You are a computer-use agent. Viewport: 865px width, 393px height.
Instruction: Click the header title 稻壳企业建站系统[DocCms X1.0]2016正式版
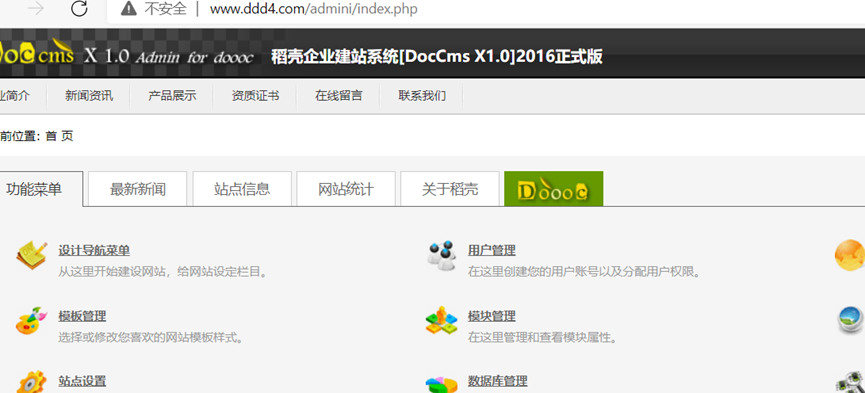click(437, 56)
